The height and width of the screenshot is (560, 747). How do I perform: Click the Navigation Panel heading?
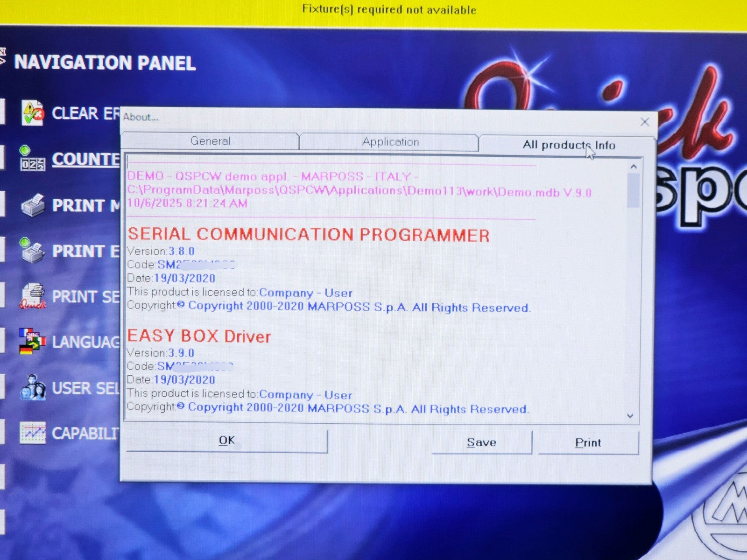point(105,63)
